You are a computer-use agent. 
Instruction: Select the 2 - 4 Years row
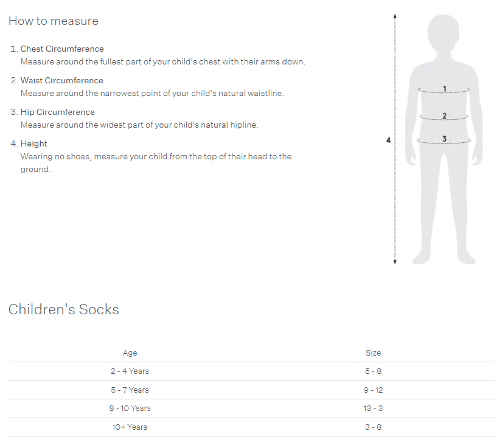252,371
